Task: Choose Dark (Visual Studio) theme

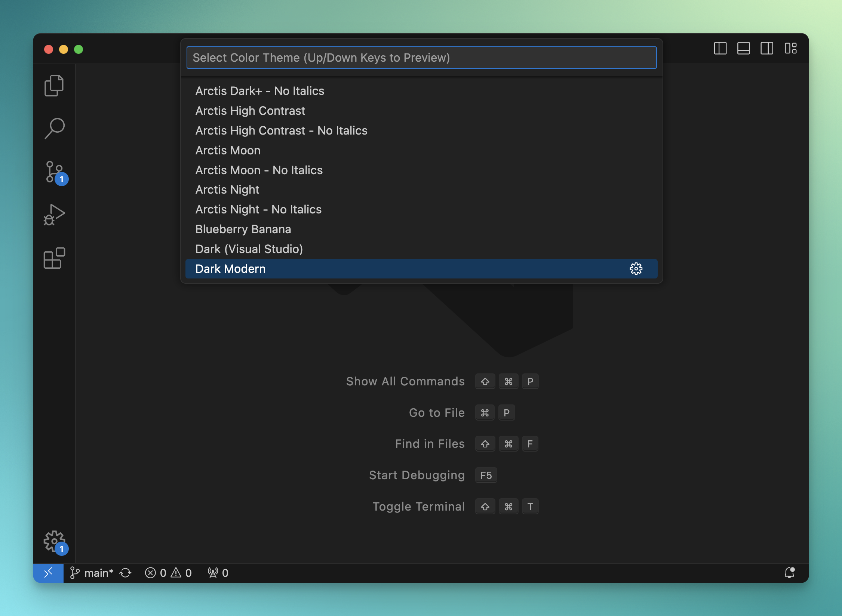Action: click(x=249, y=249)
